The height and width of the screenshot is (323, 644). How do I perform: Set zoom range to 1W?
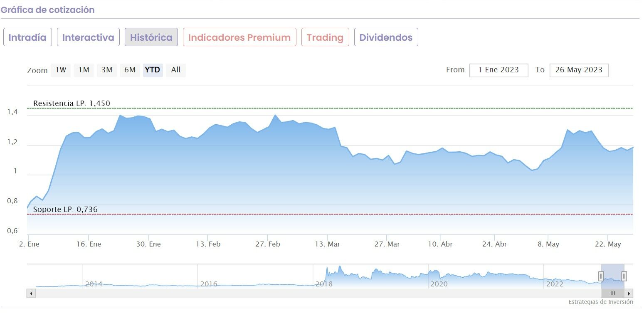click(x=61, y=70)
